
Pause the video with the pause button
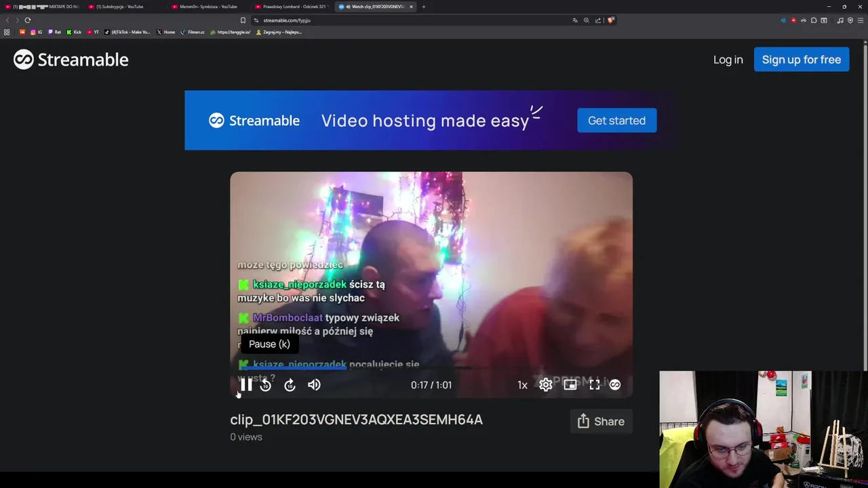[246, 385]
